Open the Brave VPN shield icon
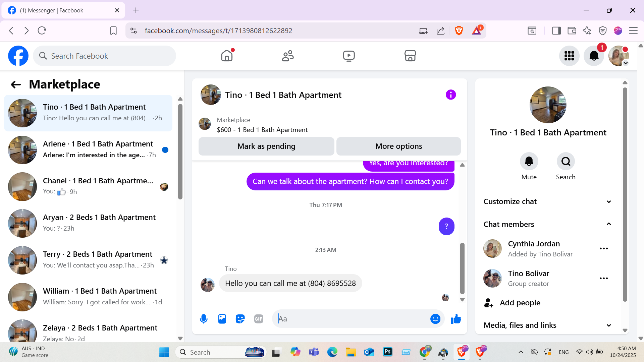The image size is (644, 362). [603, 31]
